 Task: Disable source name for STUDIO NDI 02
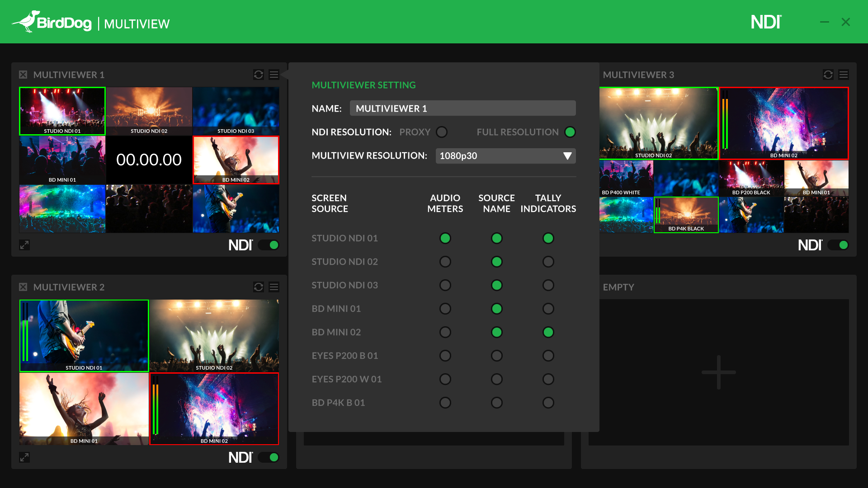497,262
